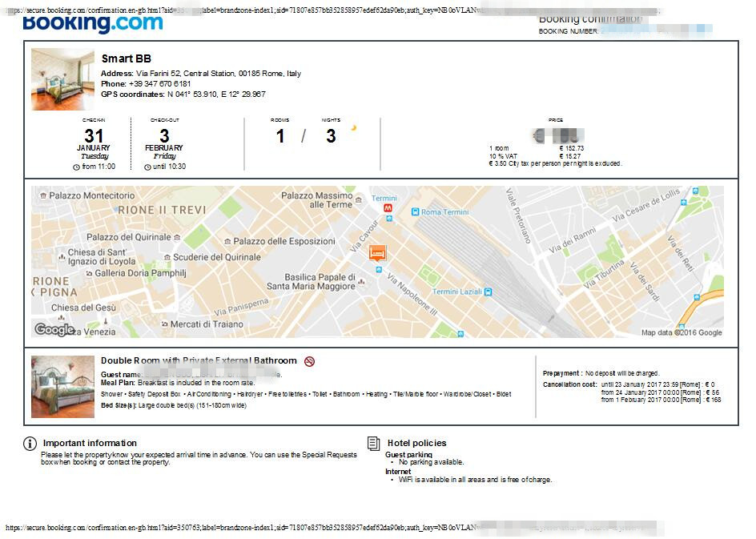The width and height of the screenshot is (756, 539).
Task: Click the check-in date 31 January
Action: point(94,140)
